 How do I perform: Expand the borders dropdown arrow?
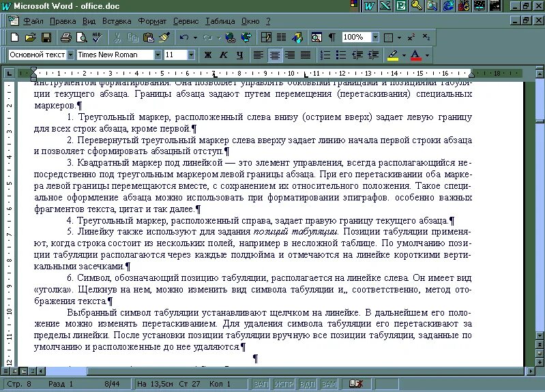point(399,37)
